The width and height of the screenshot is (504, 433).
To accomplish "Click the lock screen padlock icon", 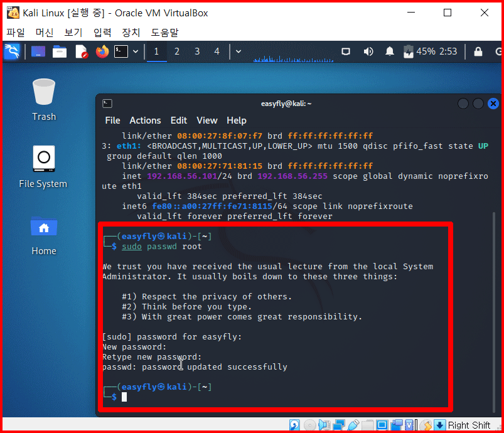I will 478,51.
